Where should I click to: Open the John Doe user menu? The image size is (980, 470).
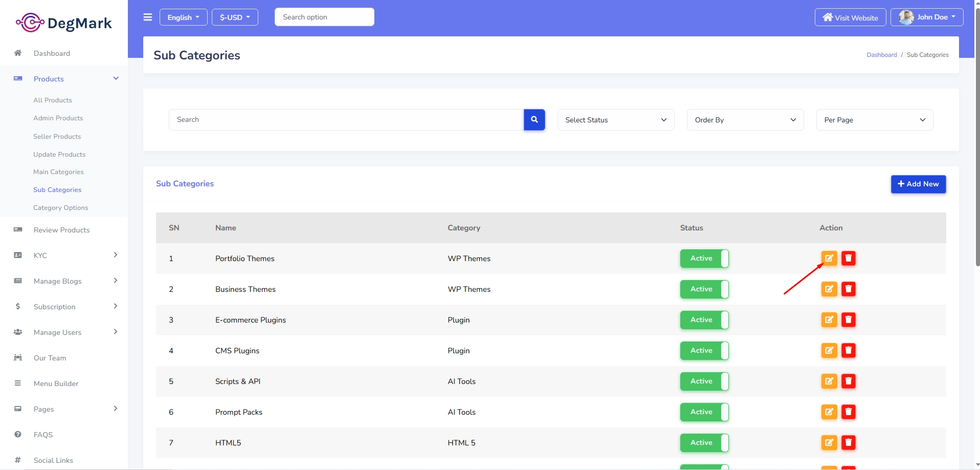click(927, 17)
